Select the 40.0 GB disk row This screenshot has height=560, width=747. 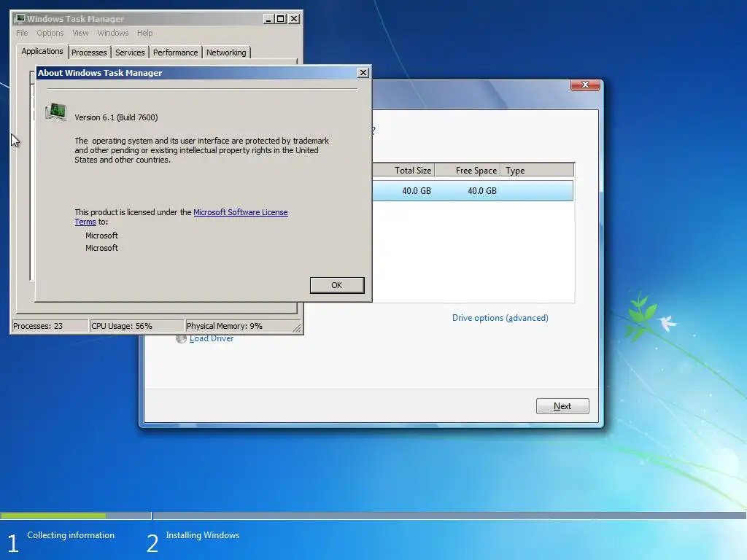(x=473, y=191)
